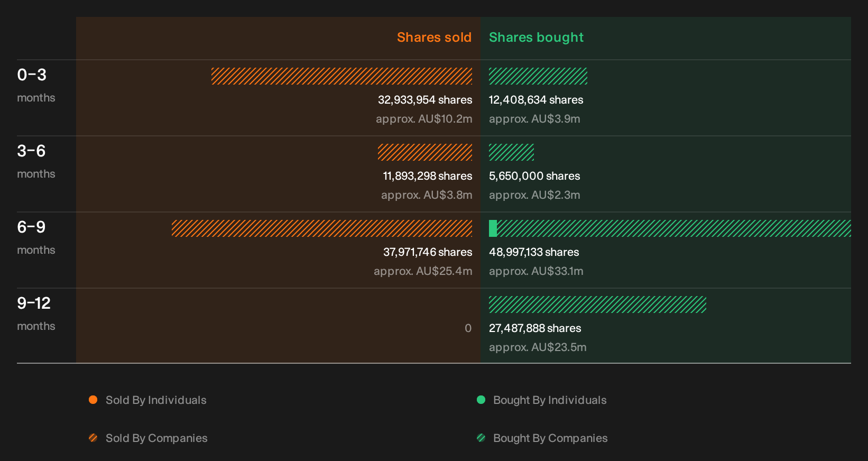Viewport: 868px width, 461px height.
Task: Click the 0-3 months bought bar
Action: pyautogui.click(x=538, y=76)
